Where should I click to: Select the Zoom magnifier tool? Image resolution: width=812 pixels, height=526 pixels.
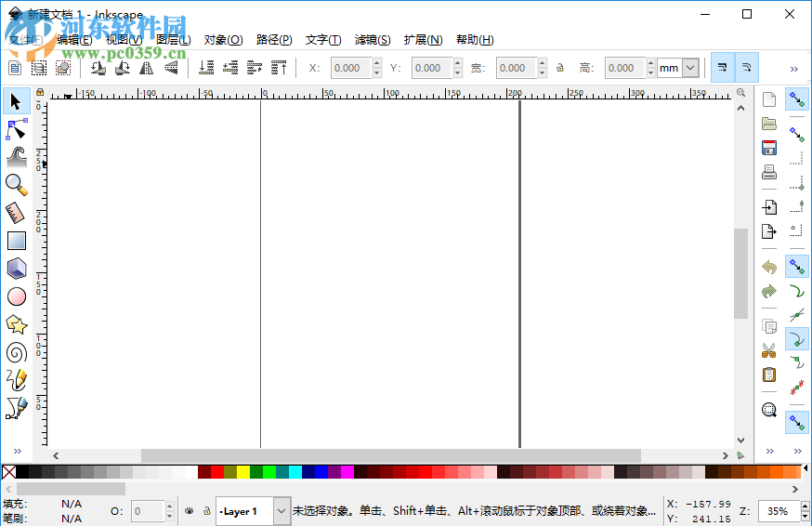16,185
